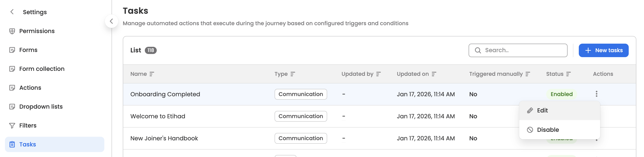Click the Tasks clipboard icon in sidebar

12,144
